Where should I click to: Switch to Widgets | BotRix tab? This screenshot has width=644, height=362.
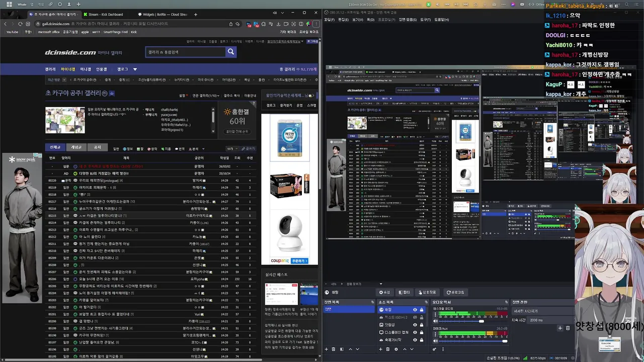point(162,15)
